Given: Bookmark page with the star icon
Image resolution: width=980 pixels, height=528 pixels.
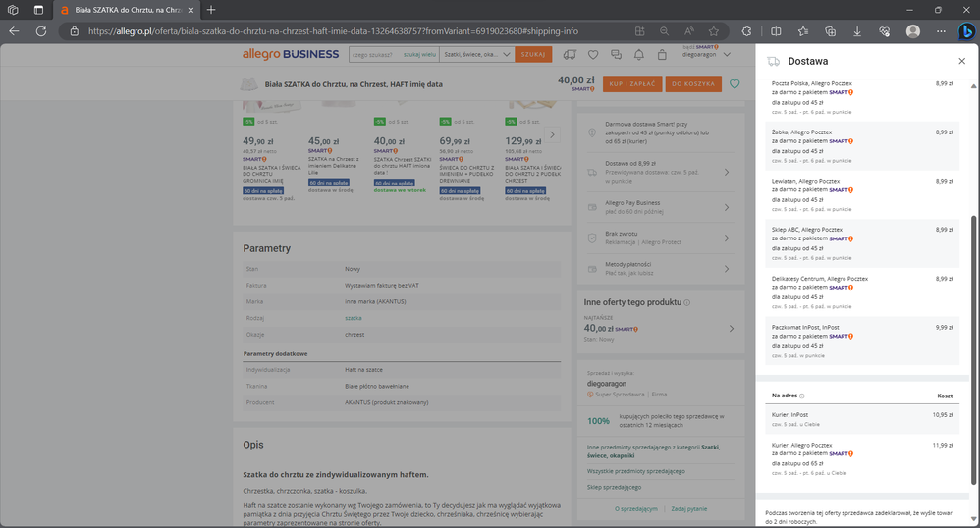Looking at the screenshot, I should tap(714, 31).
